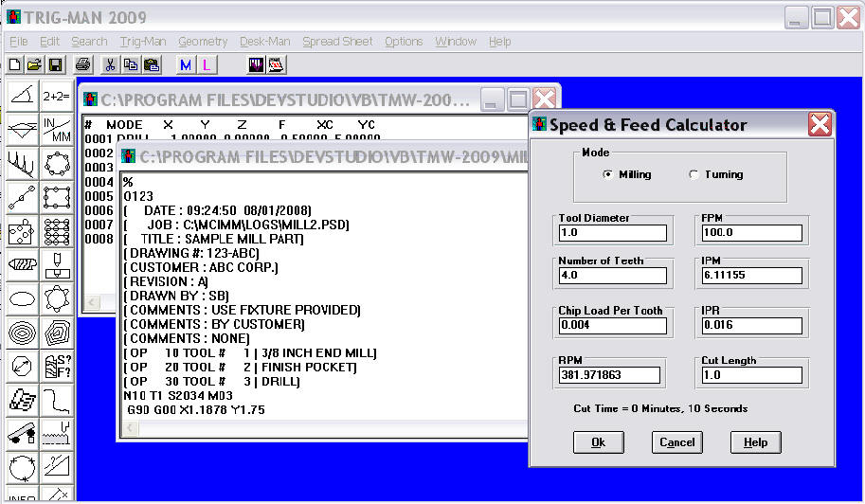Select the grid of holes tool
The image size is (865, 504).
tap(56, 231)
